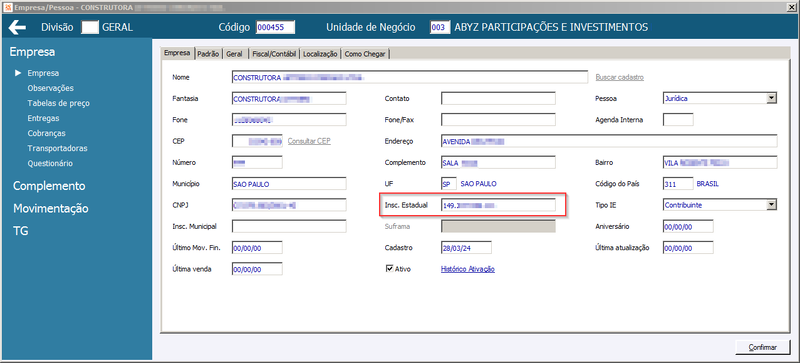The height and width of the screenshot is (363, 800).
Task: Click the CNPJ input field
Action: [289, 205]
